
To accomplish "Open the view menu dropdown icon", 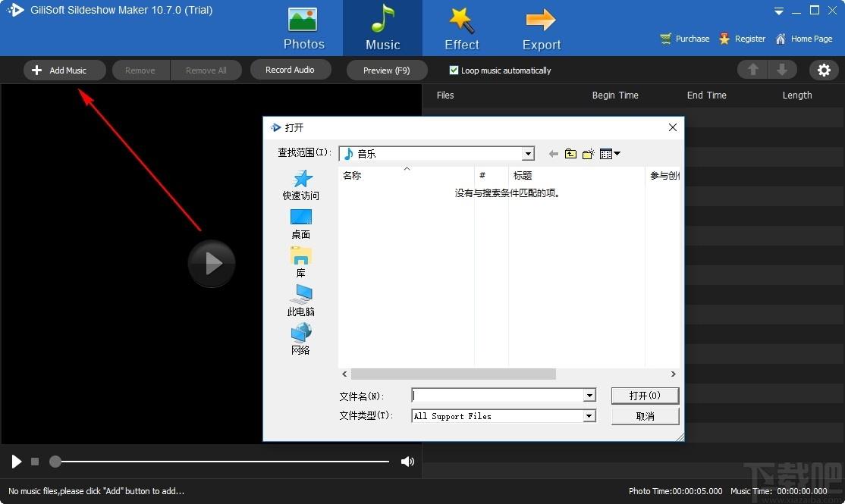I will tap(610, 154).
